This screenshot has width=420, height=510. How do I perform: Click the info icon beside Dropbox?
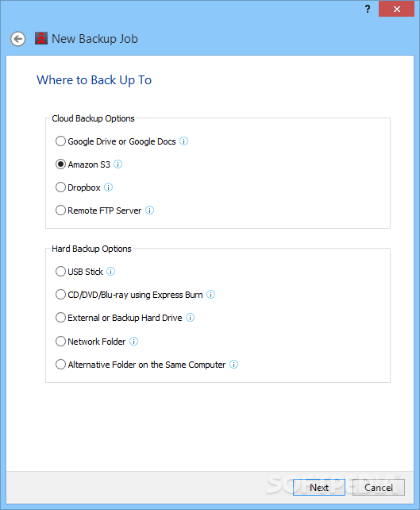(x=108, y=187)
